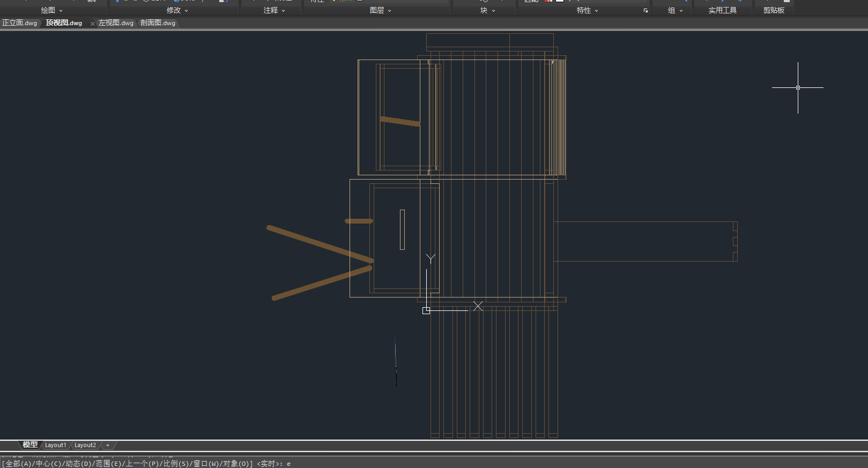Expand the 块 (Block) panel dropdown
This screenshot has height=468, width=868.
[488, 10]
